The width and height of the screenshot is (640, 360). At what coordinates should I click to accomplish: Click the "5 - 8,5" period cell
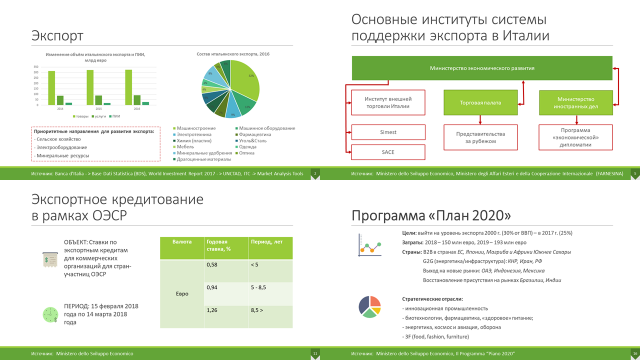pyautogui.click(x=270, y=293)
